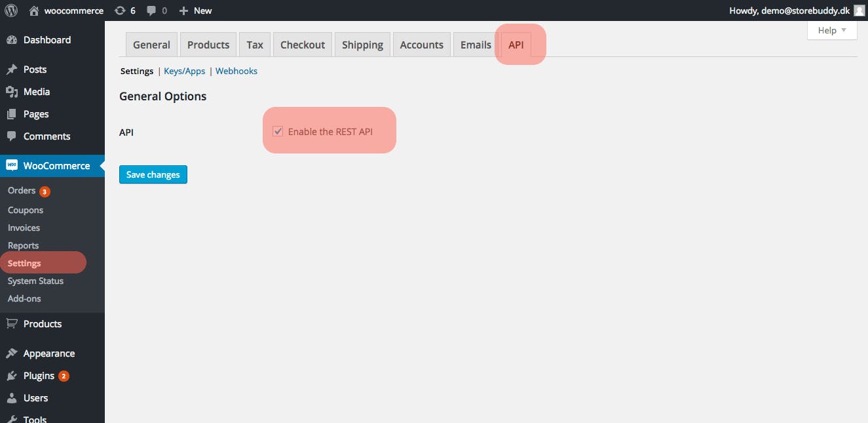Screen dimensions: 868x423
Task: Open the WordPress logo menu
Action: coord(11,10)
